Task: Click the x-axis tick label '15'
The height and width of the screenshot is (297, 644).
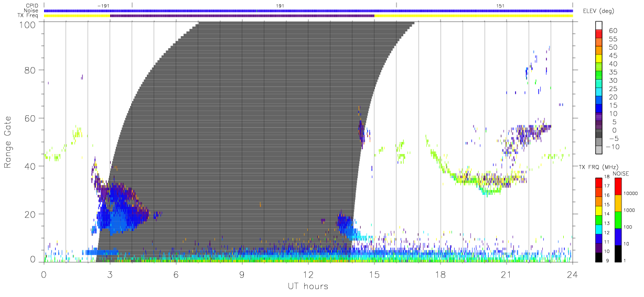Action: (374, 274)
